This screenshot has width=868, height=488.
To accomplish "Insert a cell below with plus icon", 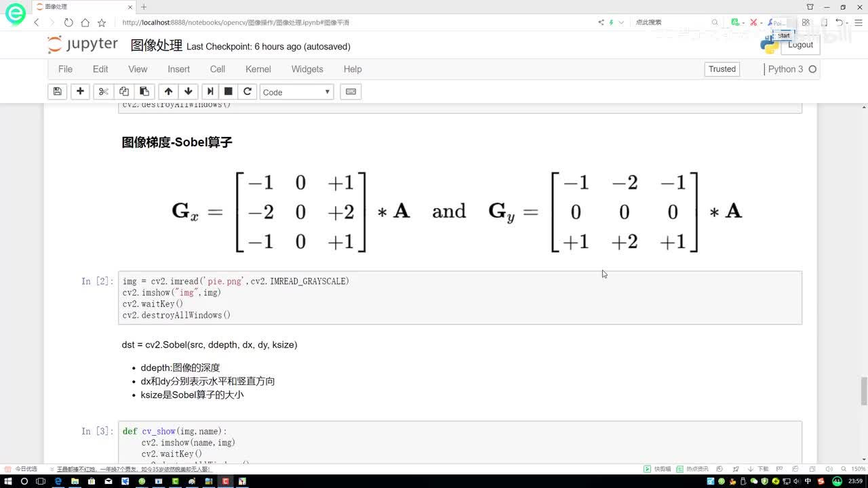I will point(80,91).
